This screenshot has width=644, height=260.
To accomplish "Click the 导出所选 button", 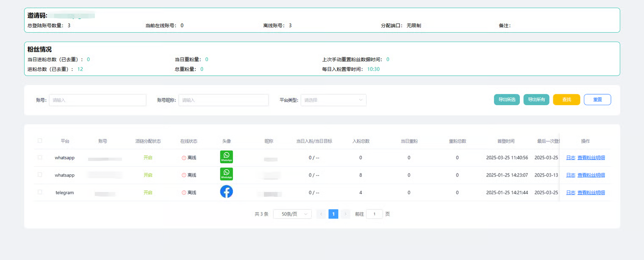I will click(x=507, y=100).
